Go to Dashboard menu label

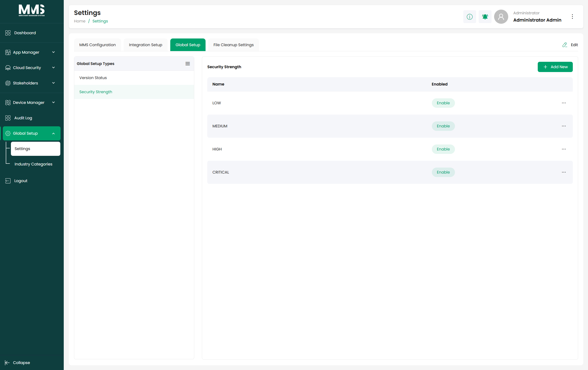pos(25,33)
